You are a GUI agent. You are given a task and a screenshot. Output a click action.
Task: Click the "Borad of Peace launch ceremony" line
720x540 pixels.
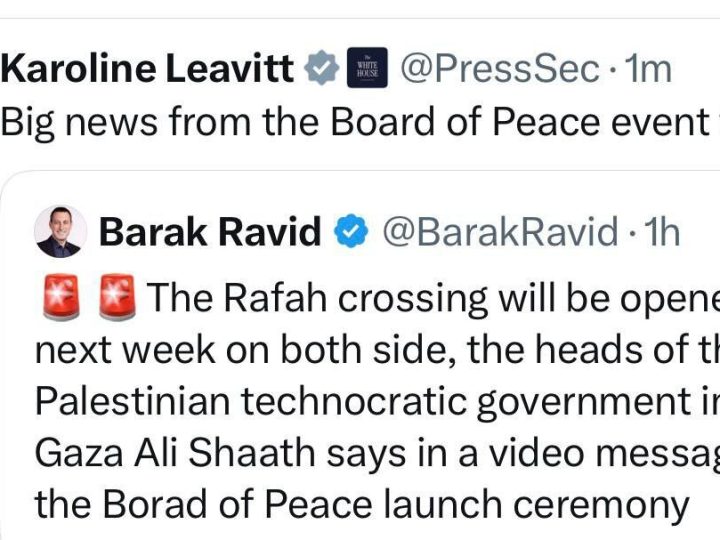click(360, 504)
